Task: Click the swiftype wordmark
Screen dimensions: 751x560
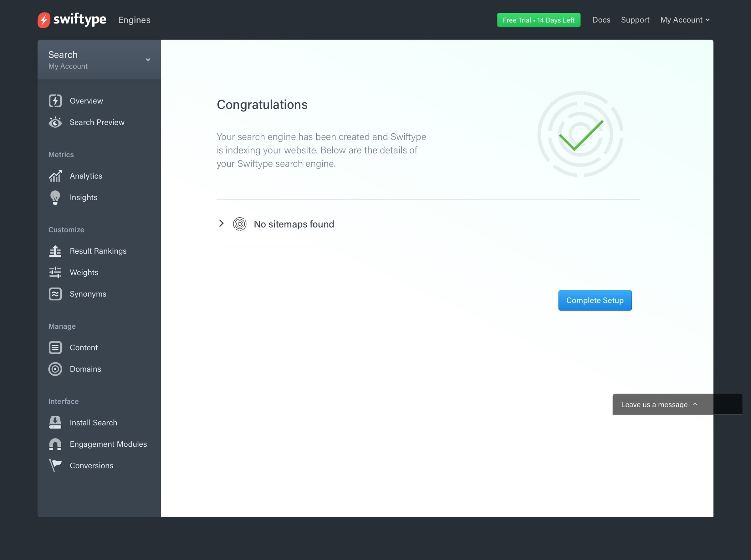Action: (x=80, y=19)
